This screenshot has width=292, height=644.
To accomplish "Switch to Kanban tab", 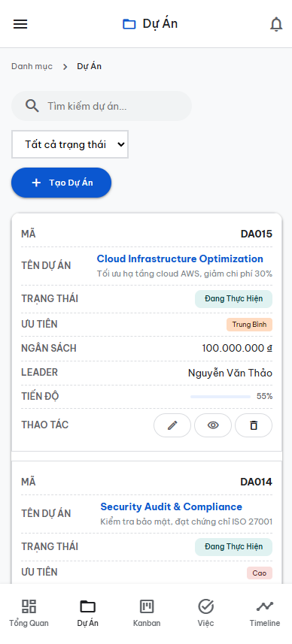I will (x=147, y=612).
